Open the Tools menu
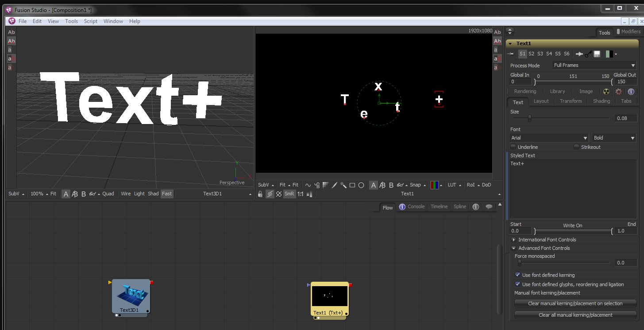Viewport: 644px width, 330px height. pos(71,21)
